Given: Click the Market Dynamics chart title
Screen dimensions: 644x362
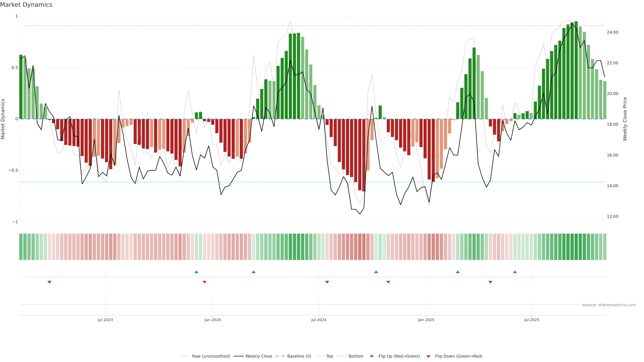Looking at the screenshot, I should (x=26, y=5).
